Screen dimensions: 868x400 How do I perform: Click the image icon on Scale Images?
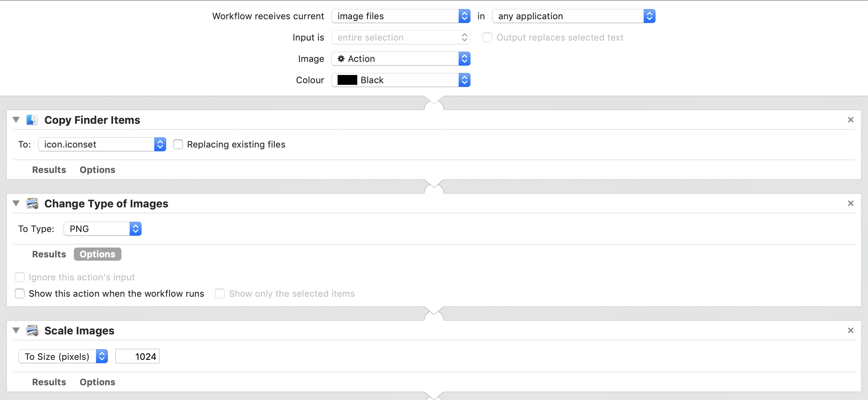33,331
